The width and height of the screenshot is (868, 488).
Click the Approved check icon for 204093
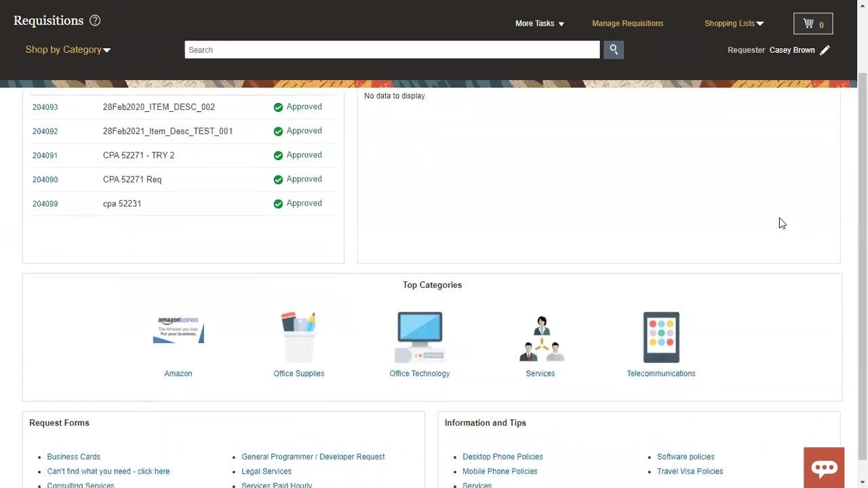coord(278,107)
